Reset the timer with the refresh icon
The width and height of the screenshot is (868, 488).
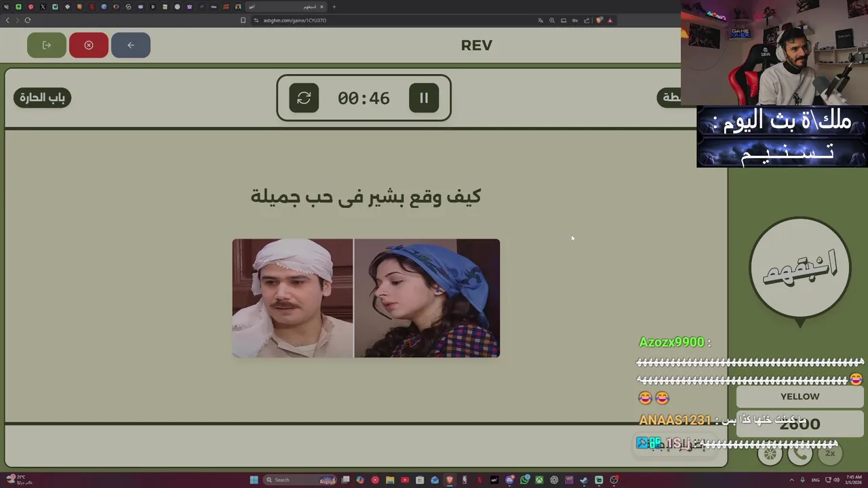click(304, 98)
